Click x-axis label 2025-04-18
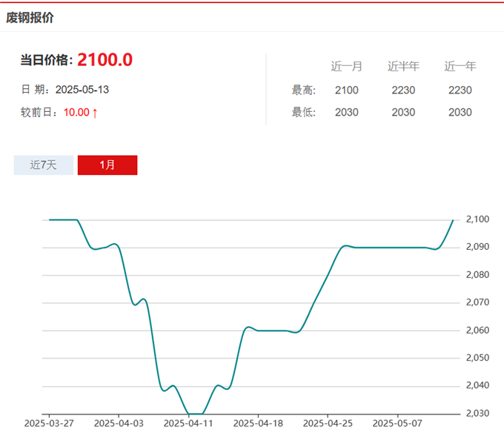This screenshot has height=430, width=504. click(258, 423)
